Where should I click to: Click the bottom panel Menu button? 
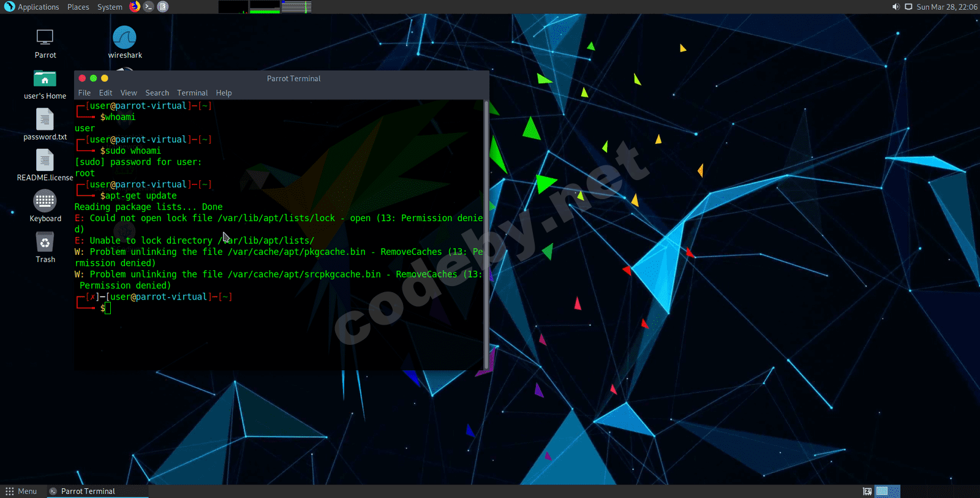pyautogui.click(x=21, y=491)
